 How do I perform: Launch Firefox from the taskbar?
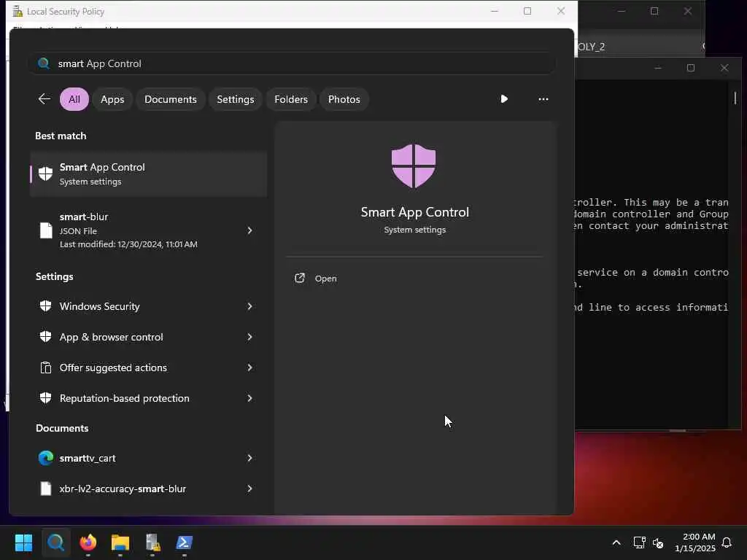[x=88, y=542]
